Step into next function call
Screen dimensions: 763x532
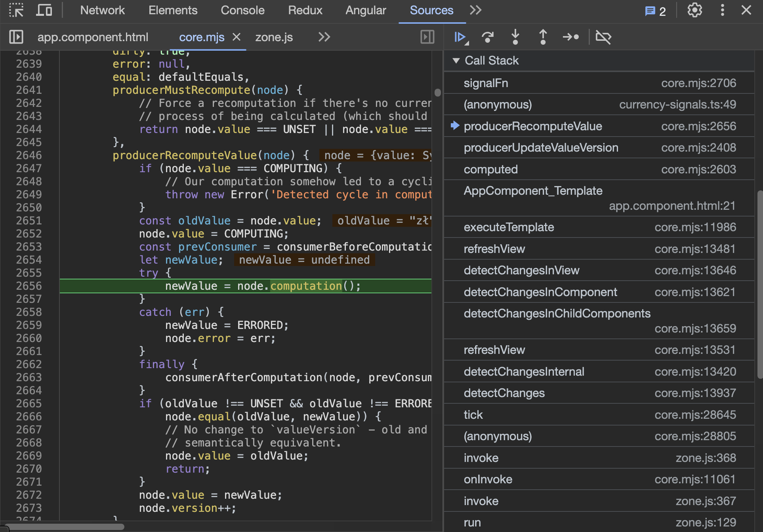(515, 37)
